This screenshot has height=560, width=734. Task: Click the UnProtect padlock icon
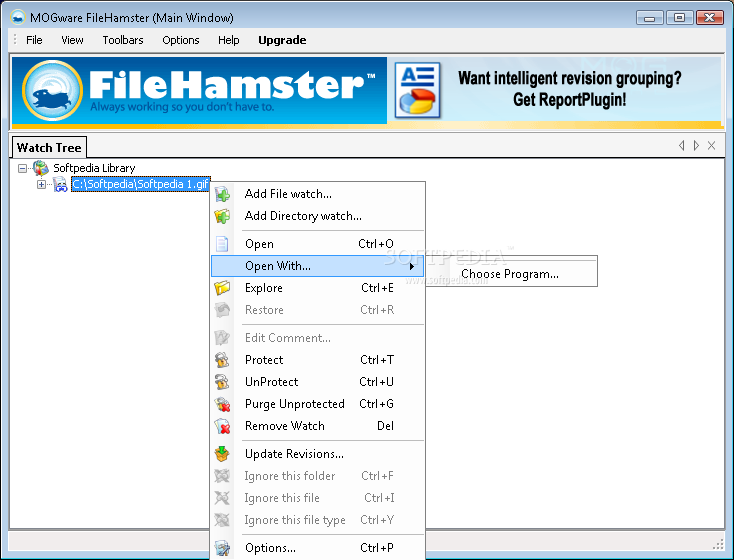point(222,382)
